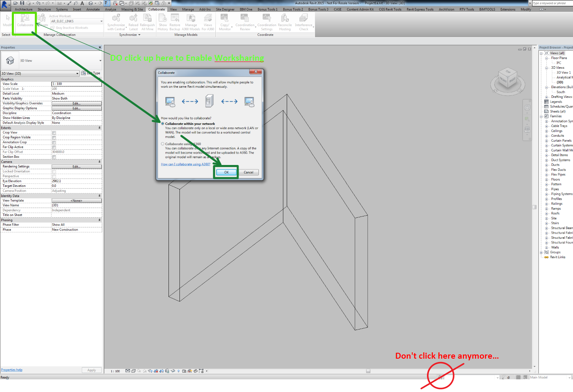
Task: Click the View Scale value field
Action: click(76, 84)
